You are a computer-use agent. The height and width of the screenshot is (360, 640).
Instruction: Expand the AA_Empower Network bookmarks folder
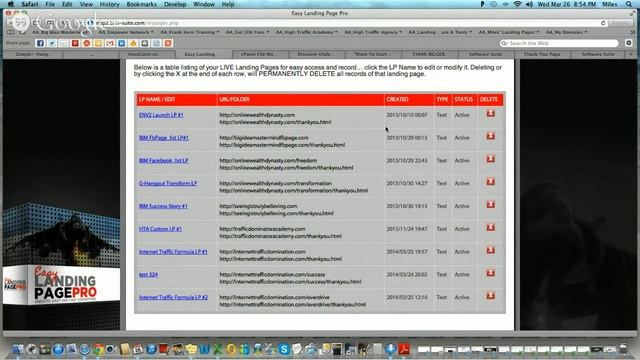click(126, 32)
